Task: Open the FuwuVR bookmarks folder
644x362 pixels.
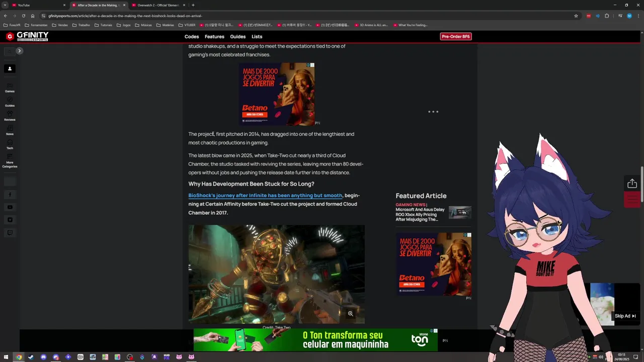Action: [x=12, y=25]
